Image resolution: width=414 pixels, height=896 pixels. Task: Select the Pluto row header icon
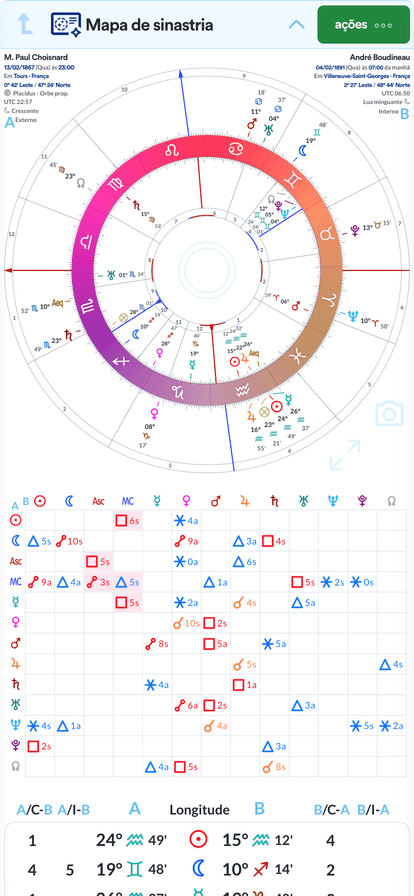pyautogui.click(x=16, y=746)
